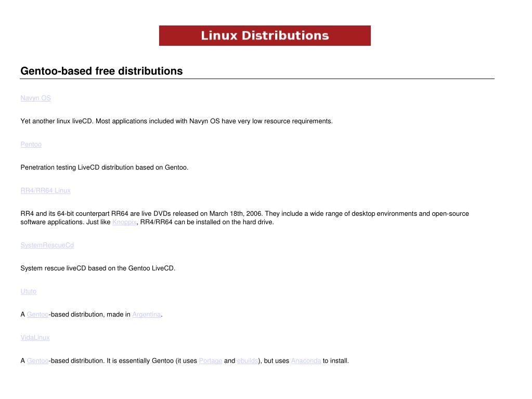The height and width of the screenshot is (399, 532).
Task: Follow the VidaLinux link
Action: point(35,338)
